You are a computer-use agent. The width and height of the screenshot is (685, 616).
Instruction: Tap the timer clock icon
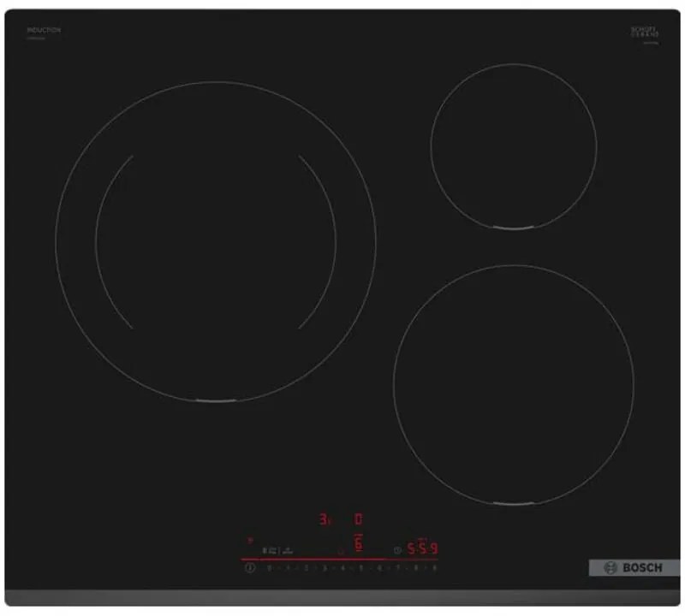tap(396, 550)
